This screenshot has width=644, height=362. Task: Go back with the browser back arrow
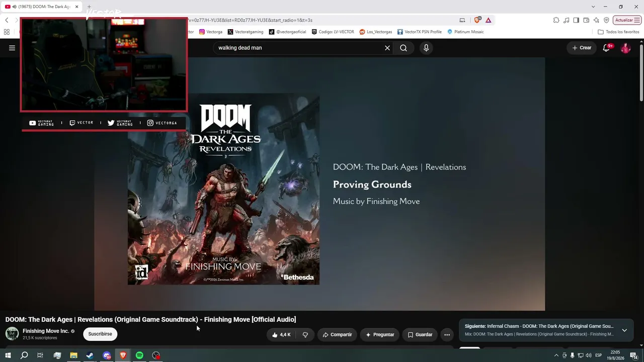click(7, 20)
